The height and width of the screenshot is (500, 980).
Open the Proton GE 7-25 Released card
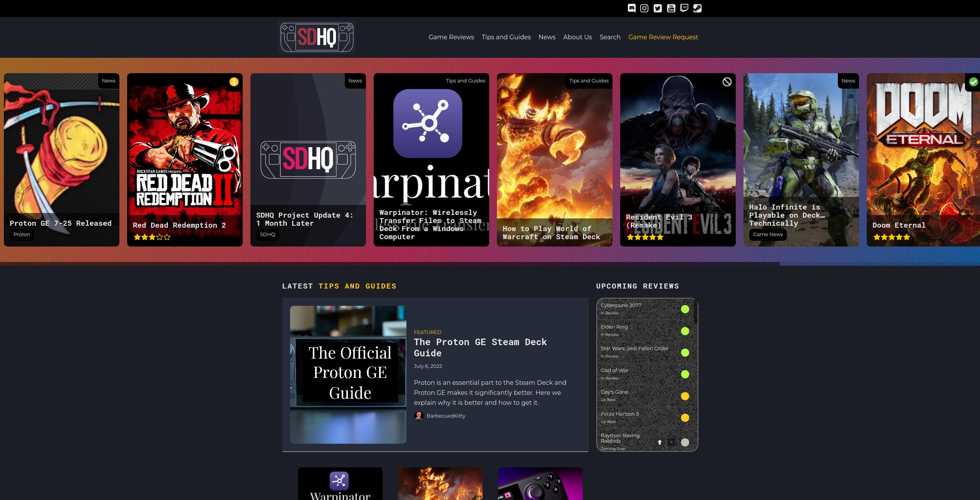click(62, 160)
